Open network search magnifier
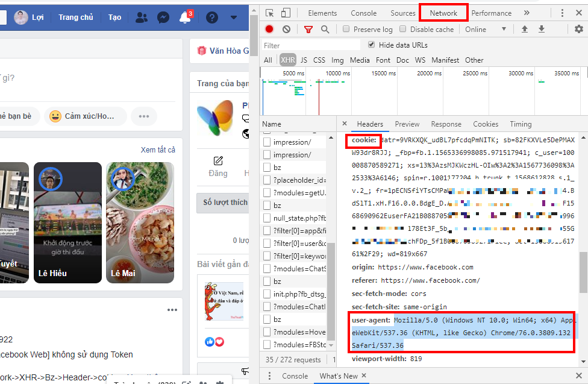 point(325,29)
